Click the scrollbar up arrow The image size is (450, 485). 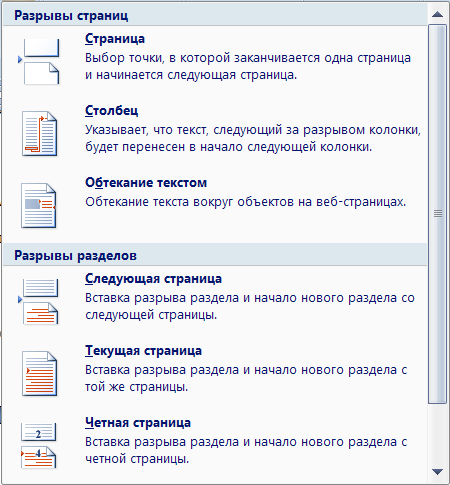tap(437, 14)
